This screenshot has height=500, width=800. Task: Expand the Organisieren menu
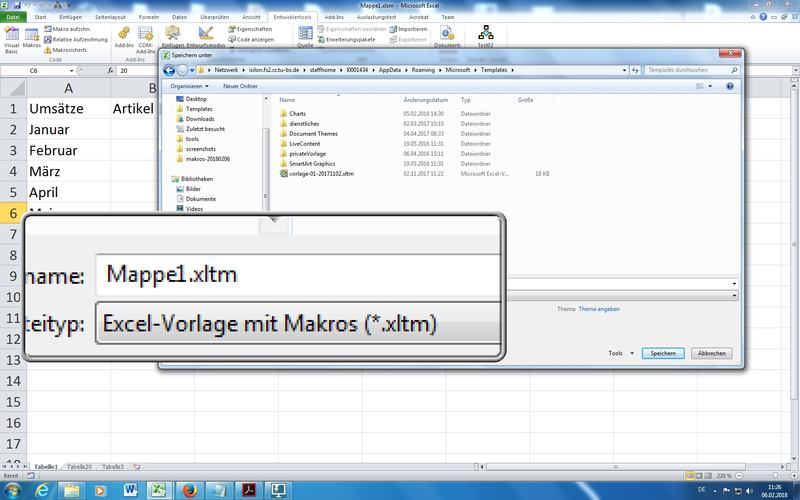click(189, 86)
